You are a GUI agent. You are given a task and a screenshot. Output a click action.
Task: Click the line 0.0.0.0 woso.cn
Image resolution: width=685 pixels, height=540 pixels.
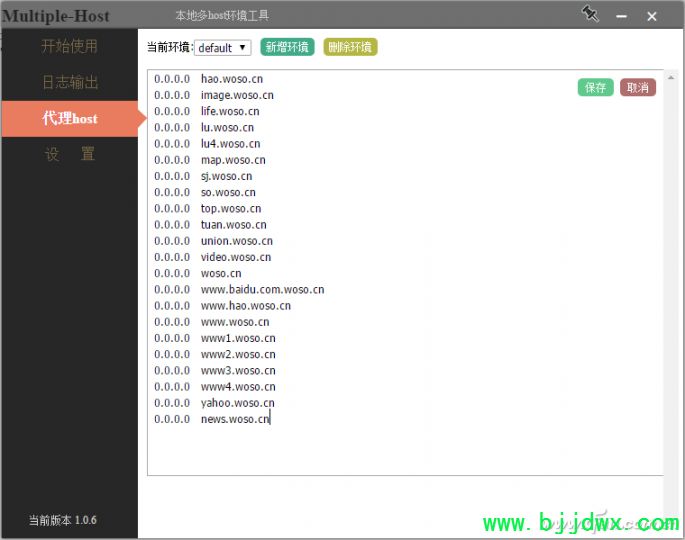197,273
